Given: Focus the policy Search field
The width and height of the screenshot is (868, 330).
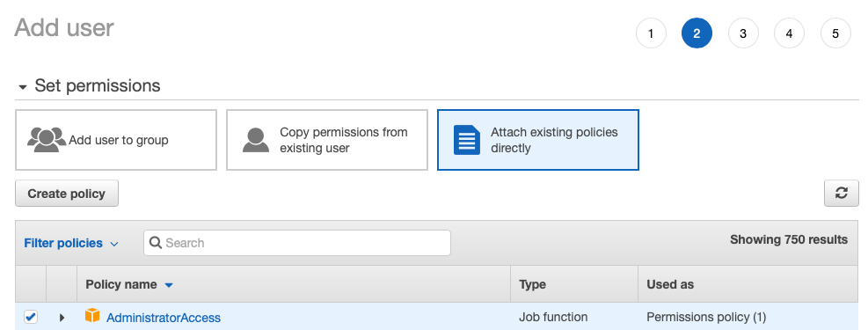Looking at the screenshot, I should coord(296,243).
